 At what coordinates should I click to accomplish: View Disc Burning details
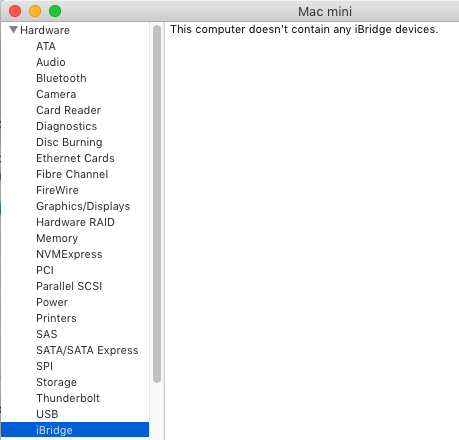click(x=69, y=142)
